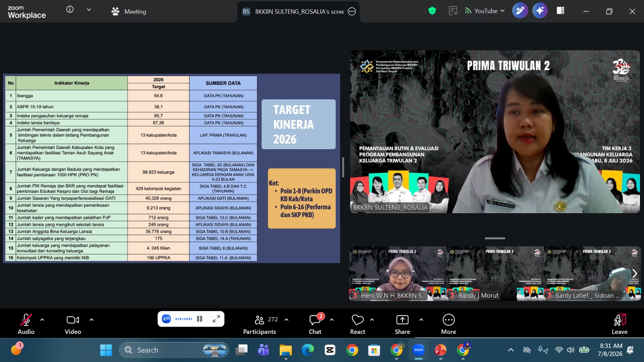Click the divider handle beside shared screen
Screen dimensions: 644x362
point(343,167)
